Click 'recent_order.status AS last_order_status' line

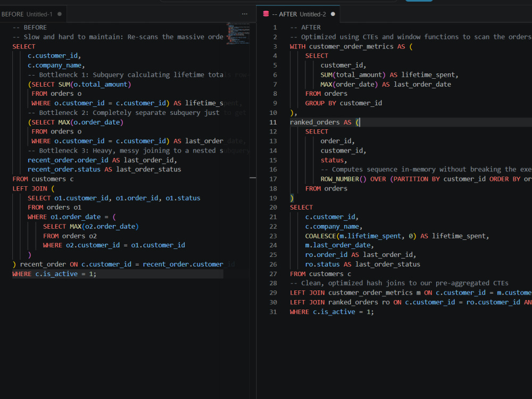[x=104, y=169]
